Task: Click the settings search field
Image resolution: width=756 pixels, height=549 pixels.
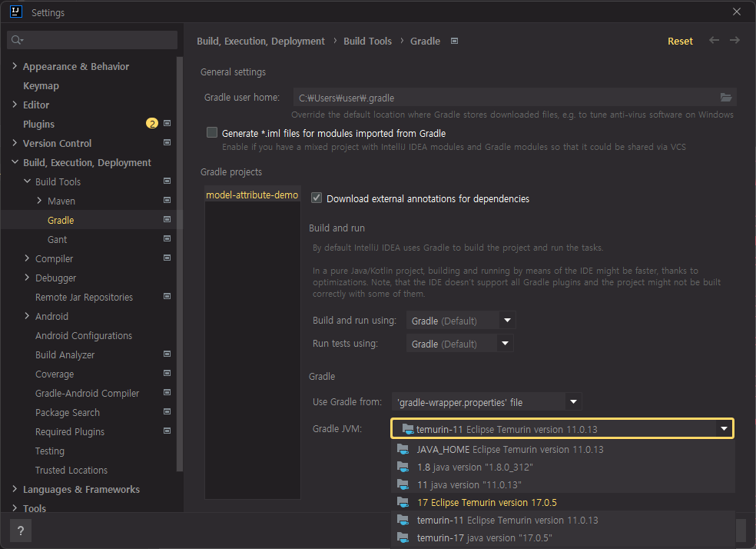Action: pos(92,40)
